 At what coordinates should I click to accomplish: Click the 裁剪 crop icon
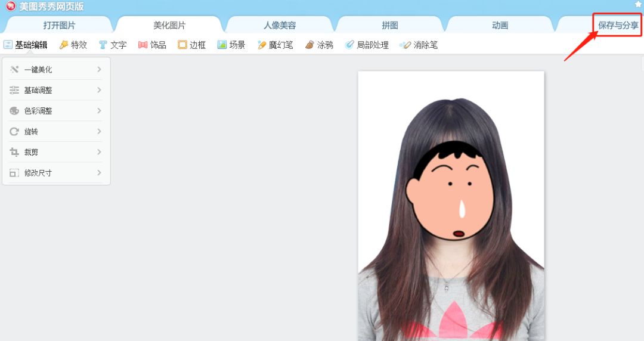click(x=14, y=152)
